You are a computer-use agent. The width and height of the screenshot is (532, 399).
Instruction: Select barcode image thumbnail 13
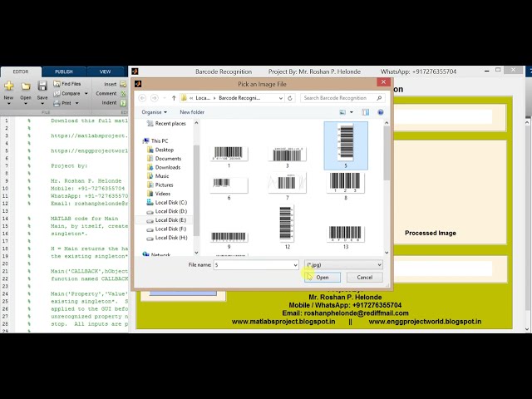pos(346,234)
